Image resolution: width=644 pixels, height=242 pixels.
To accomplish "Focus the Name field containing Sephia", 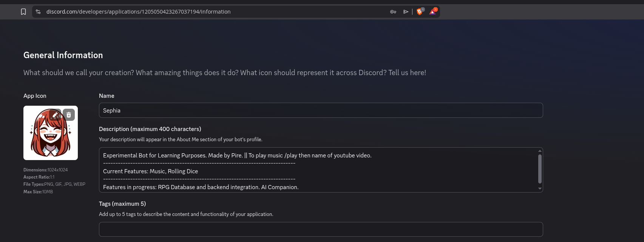I will point(321,110).
